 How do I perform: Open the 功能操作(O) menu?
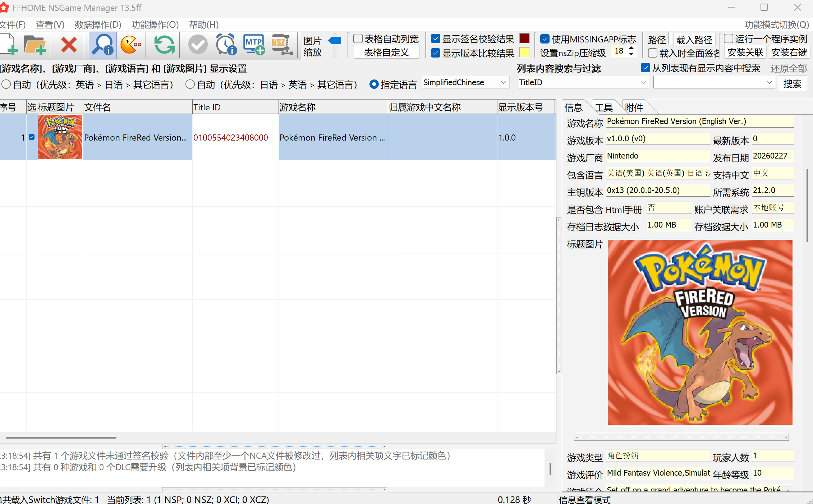coord(155,24)
